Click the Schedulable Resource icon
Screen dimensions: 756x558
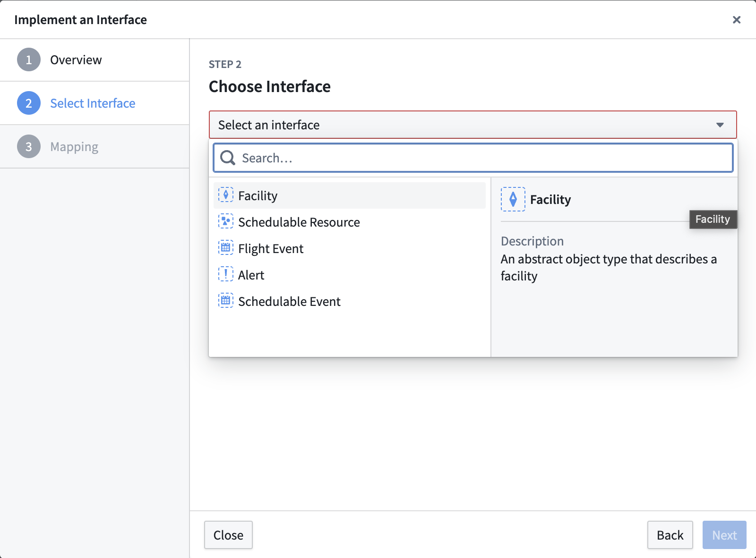tap(226, 221)
